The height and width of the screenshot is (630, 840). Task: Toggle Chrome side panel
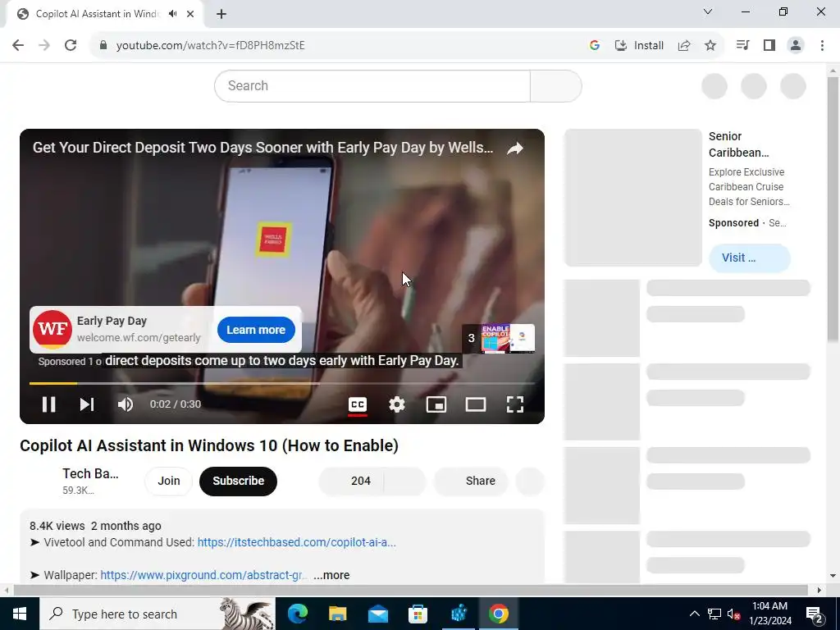pyautogui.click(x=769, y=46)
